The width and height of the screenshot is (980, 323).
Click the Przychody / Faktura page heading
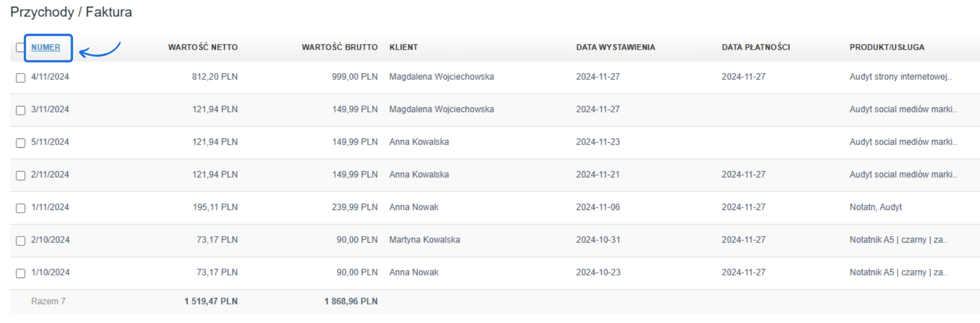[x=71, y=12]
